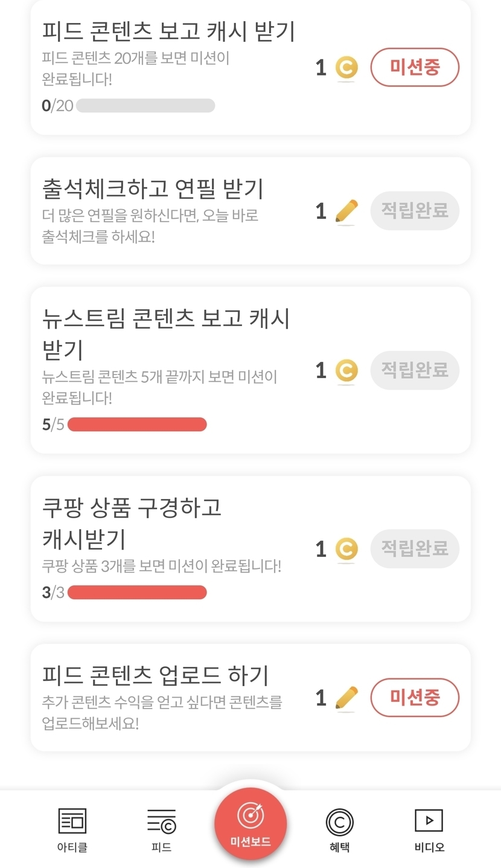The height and width of the screenshot is (868, 501).
Task: Tap the gold coin in 피드 콘텐츠 보고 mission
Action: [346, 68]
